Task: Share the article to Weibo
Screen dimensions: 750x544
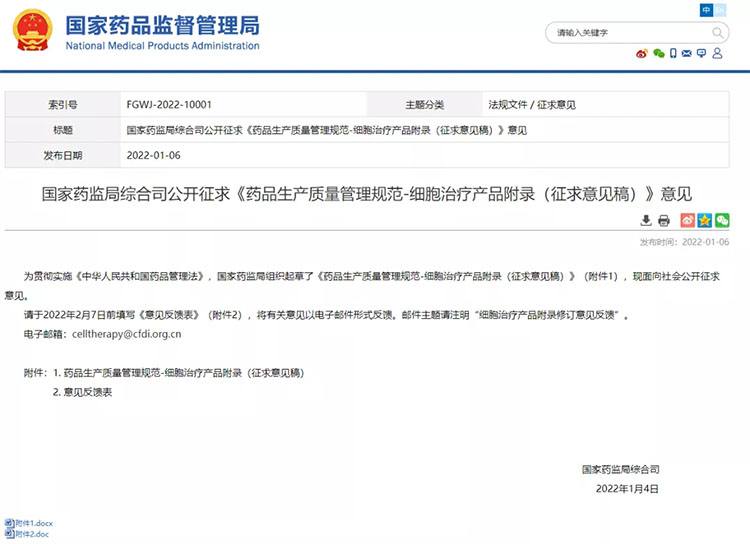Action: click(687, 220)
